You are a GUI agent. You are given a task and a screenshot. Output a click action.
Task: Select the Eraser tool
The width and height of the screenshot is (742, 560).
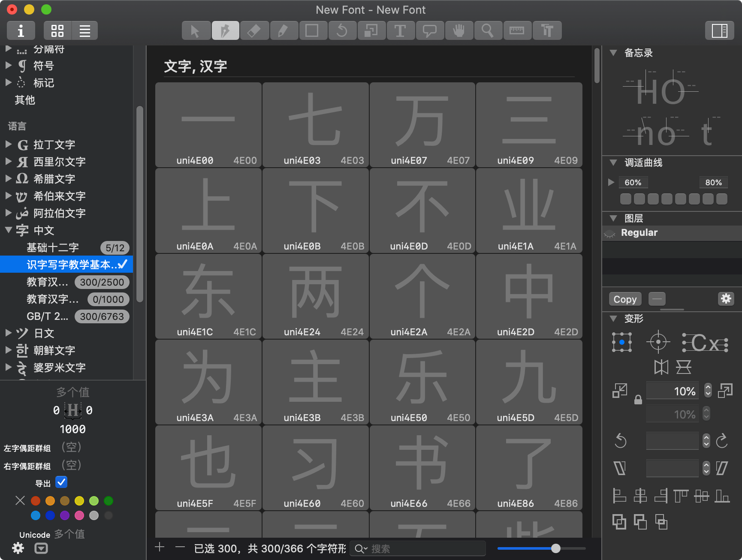tap(254, 30)
